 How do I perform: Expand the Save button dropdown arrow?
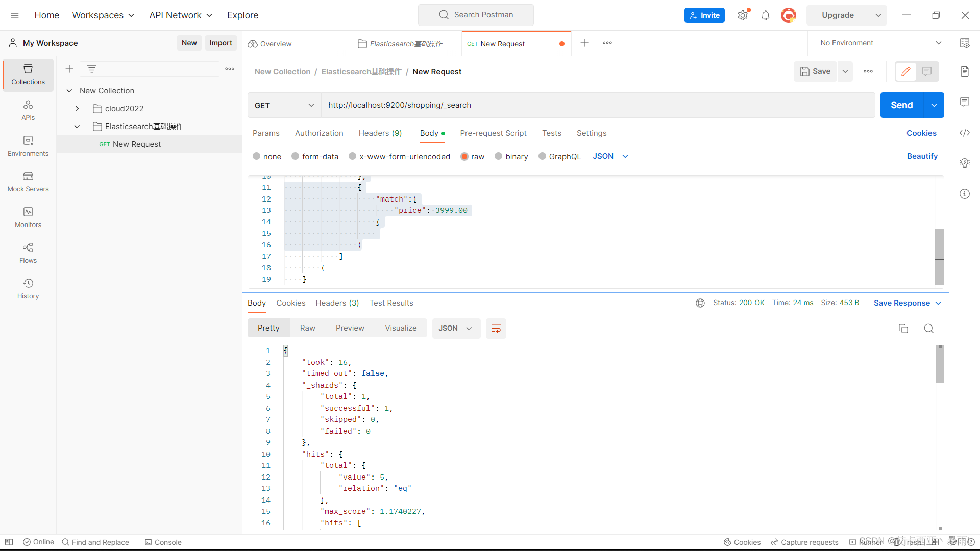point(845,71)
